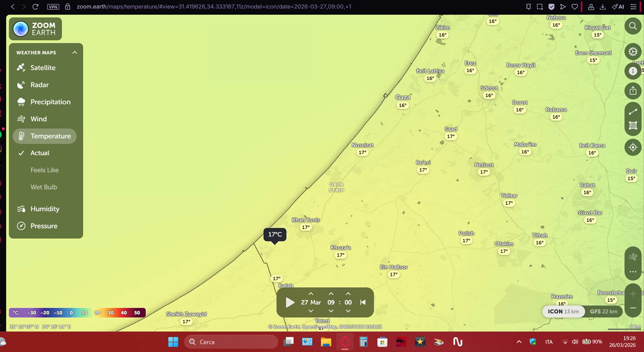Image resolution: width=644 pixels, height=352 pixels.
Task: Increase the minutes with up chevron
Action: click(x=348, y=294)
